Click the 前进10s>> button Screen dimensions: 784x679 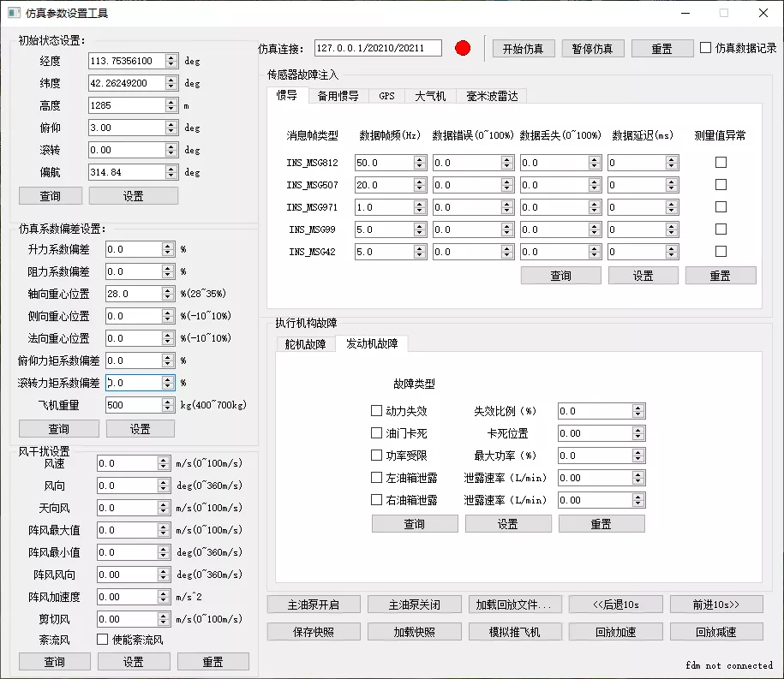[716, 605]
